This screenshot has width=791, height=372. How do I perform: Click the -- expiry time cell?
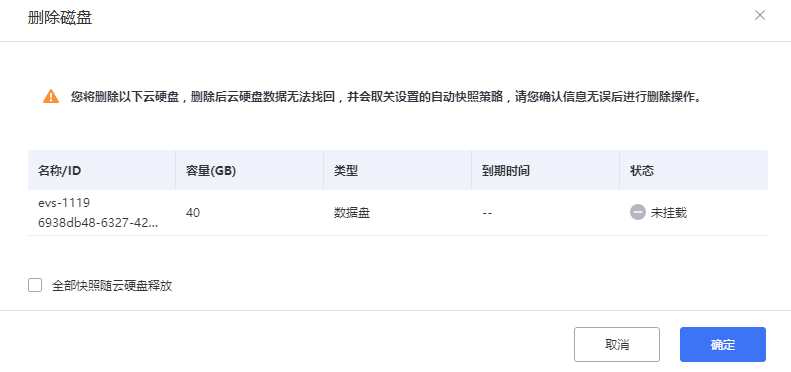(x=487, y=213)
